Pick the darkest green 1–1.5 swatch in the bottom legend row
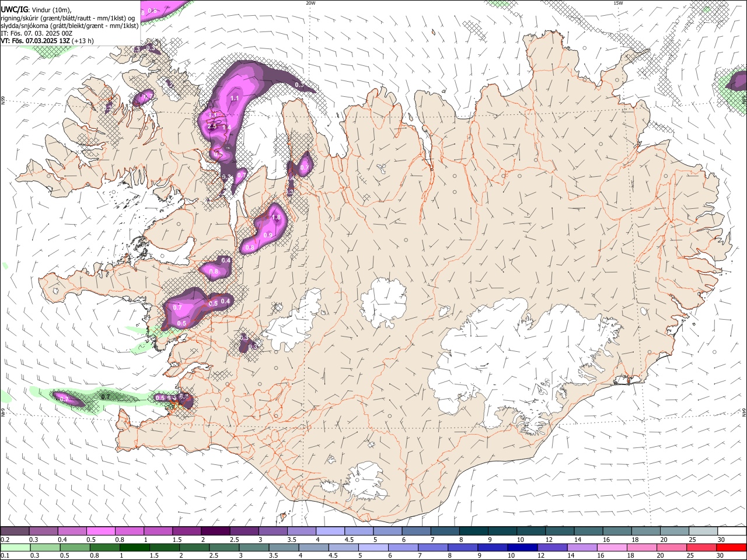Screen dimensions: 747x560 point(134,547)
